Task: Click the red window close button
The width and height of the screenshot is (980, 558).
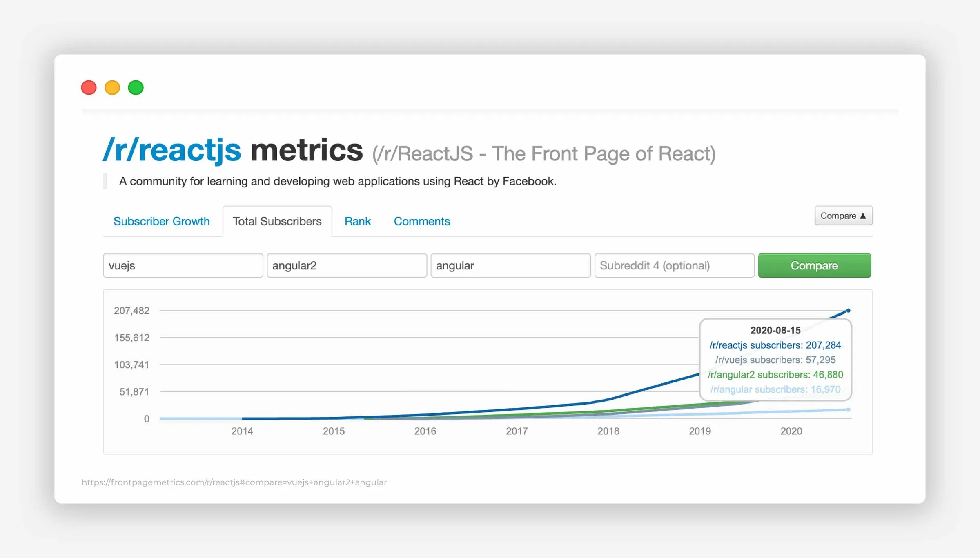Action: coord(89,88)
